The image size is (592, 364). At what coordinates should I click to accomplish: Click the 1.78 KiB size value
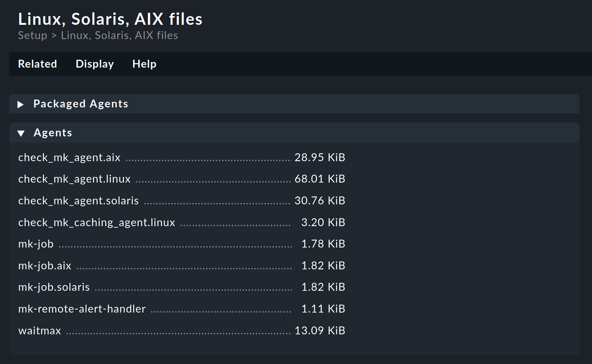click(323, 244)
